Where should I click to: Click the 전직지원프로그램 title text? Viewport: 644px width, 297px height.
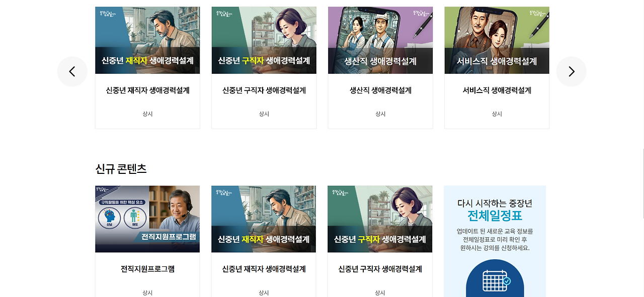[x=147, y=269]
